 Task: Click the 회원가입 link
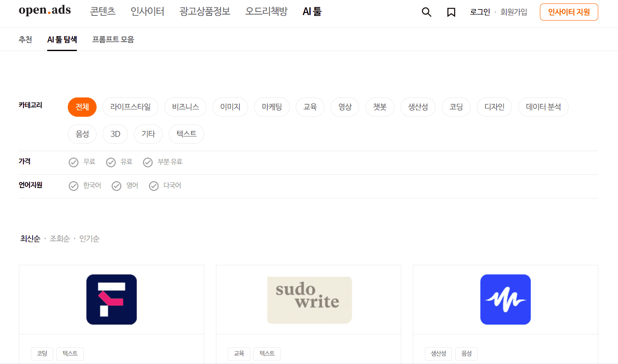click(x=514, y=12)
